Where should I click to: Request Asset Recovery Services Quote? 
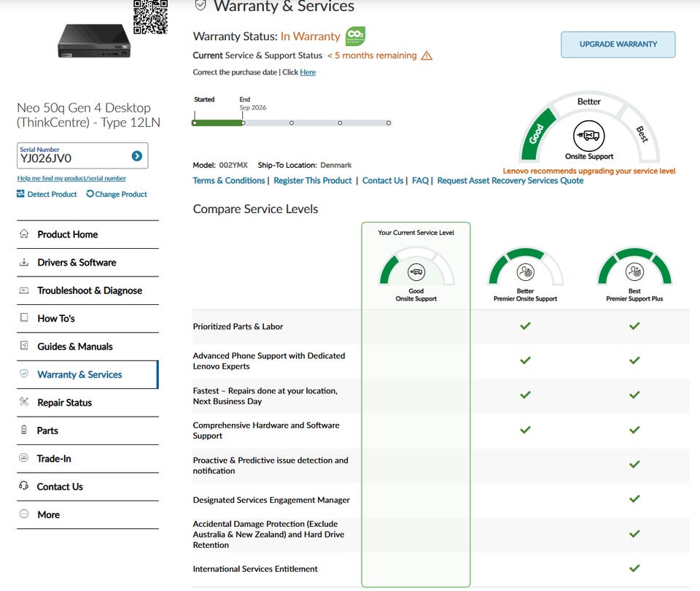coord(510,180)
